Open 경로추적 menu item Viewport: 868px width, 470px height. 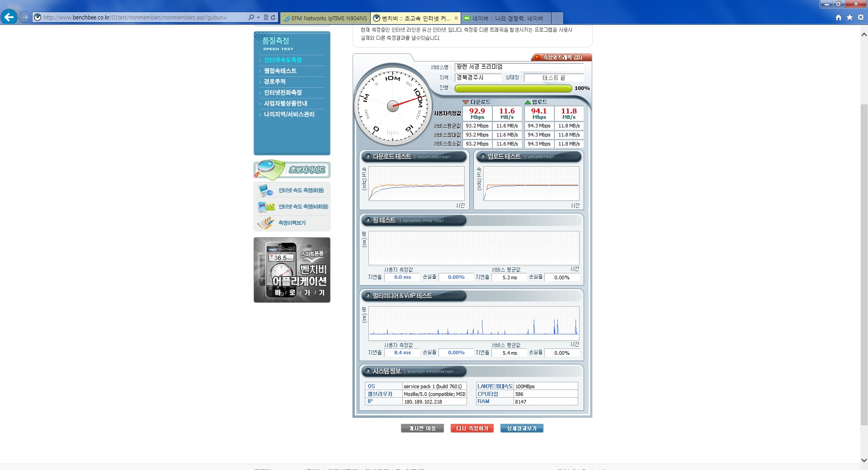click(274, 81)
